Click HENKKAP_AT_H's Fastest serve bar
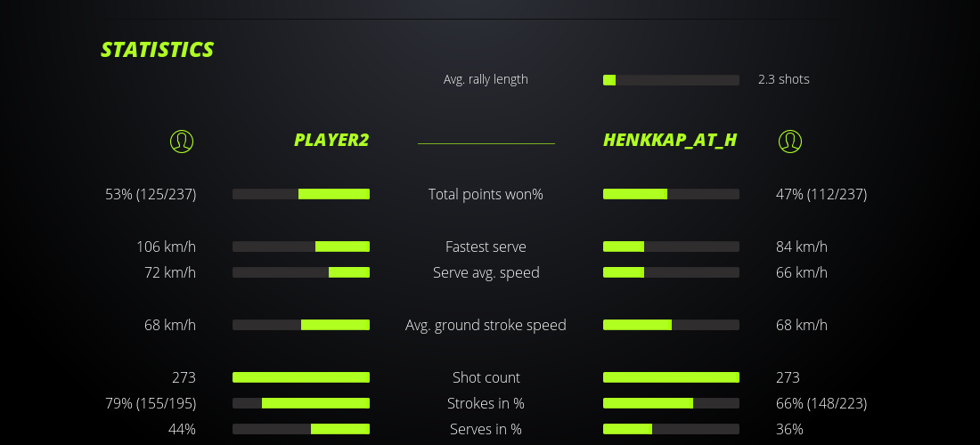Image resolution: width=980 pixels, height=445 pixels. (x=671, y=247)
